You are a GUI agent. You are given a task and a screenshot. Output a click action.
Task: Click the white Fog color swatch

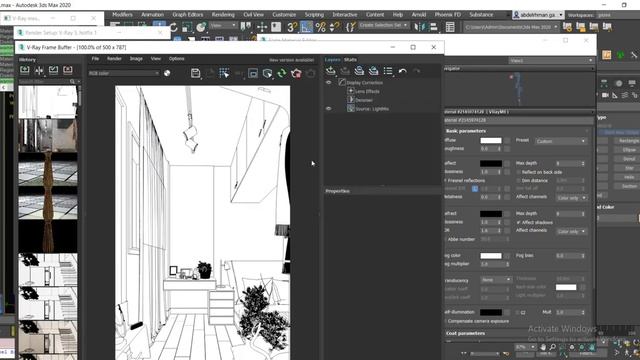[x=491, y=256]
